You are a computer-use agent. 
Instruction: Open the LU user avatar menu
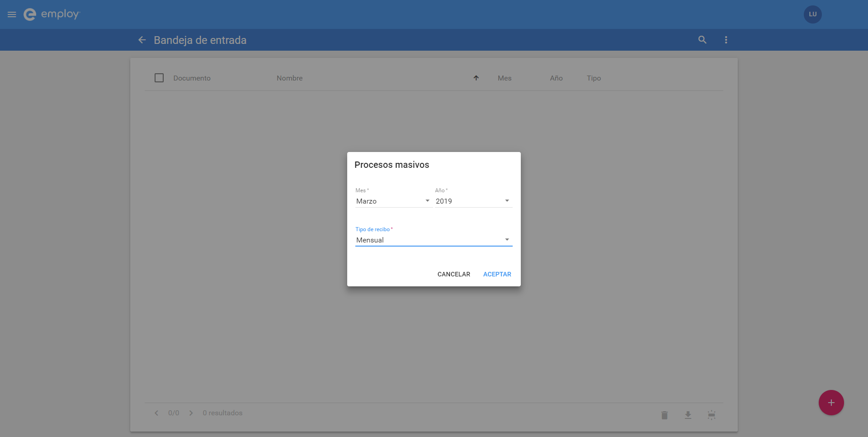click(812, 14)
